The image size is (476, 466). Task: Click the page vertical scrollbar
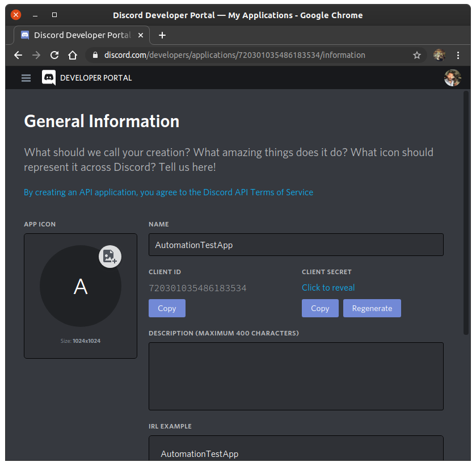pos(466,213)
